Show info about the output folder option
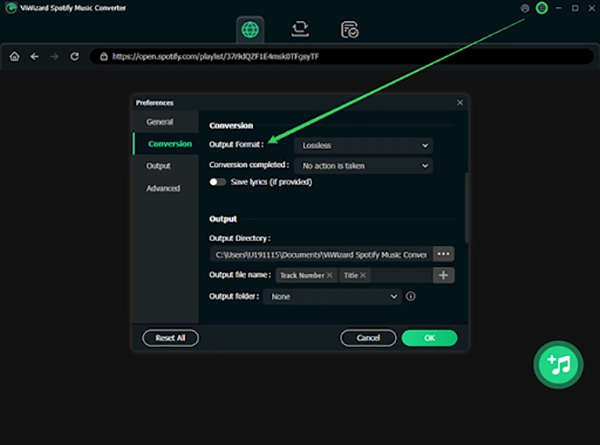 tap(410, 296)
